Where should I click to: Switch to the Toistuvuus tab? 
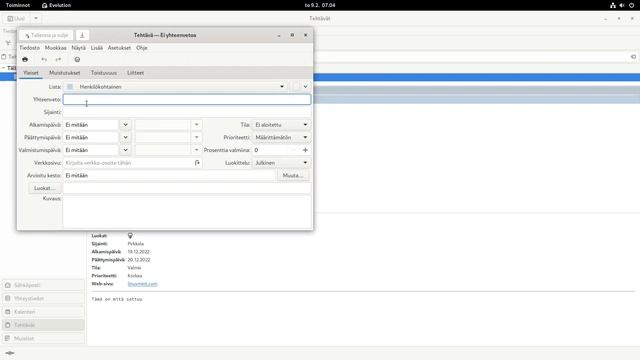point(104,73)
